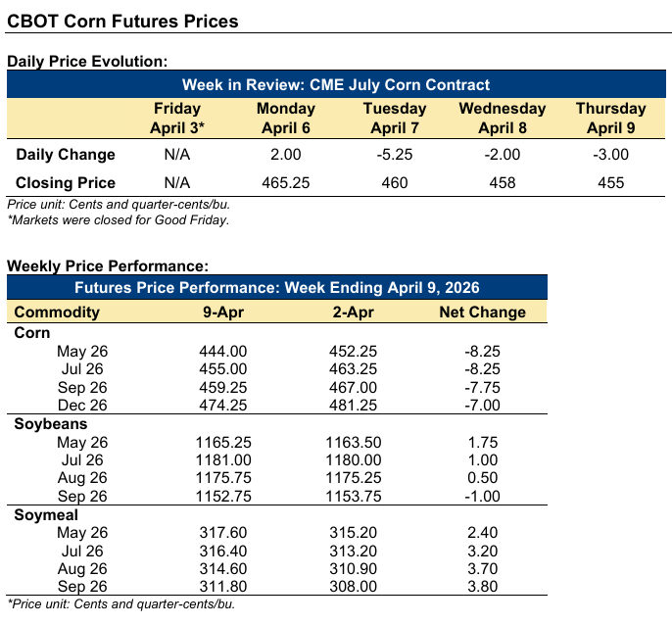Click the "Soybeans" section label
This screenshot has height=625, width=672.
pos(51,424)
